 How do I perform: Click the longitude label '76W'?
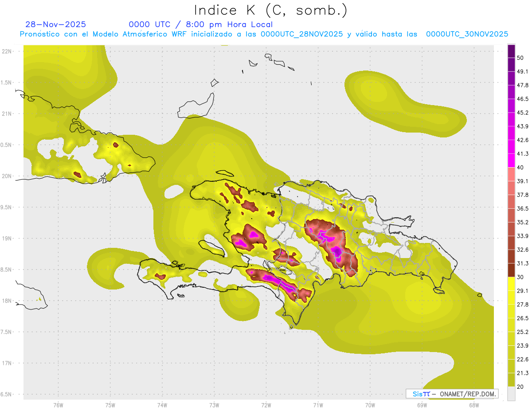(58, 405)
